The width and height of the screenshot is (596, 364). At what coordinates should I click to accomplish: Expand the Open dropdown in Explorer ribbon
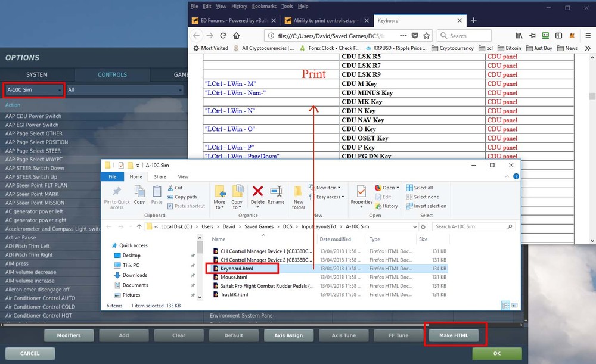point(398,188)
